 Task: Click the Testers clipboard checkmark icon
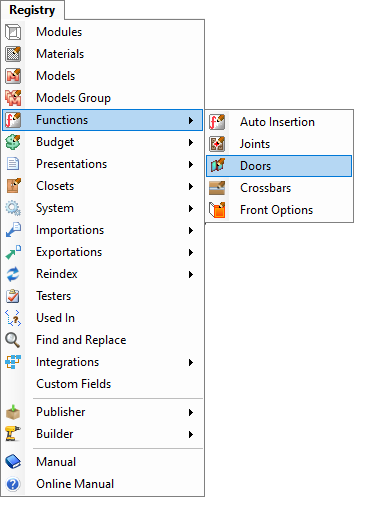tap(13, 296)
